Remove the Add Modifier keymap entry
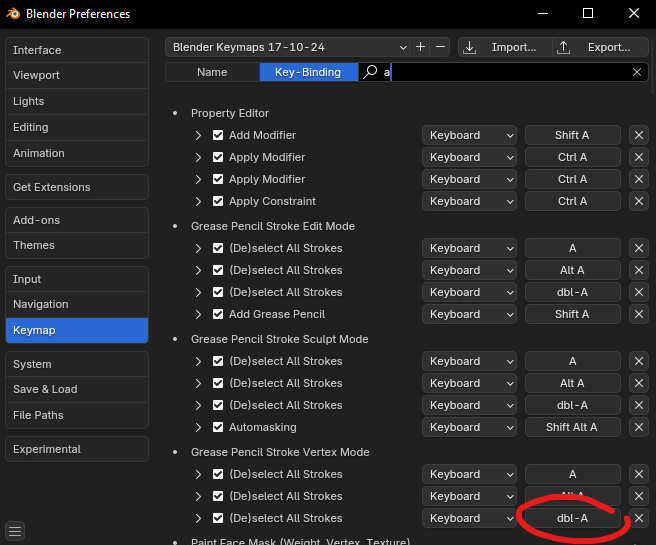656x545 pixels. 638,135
